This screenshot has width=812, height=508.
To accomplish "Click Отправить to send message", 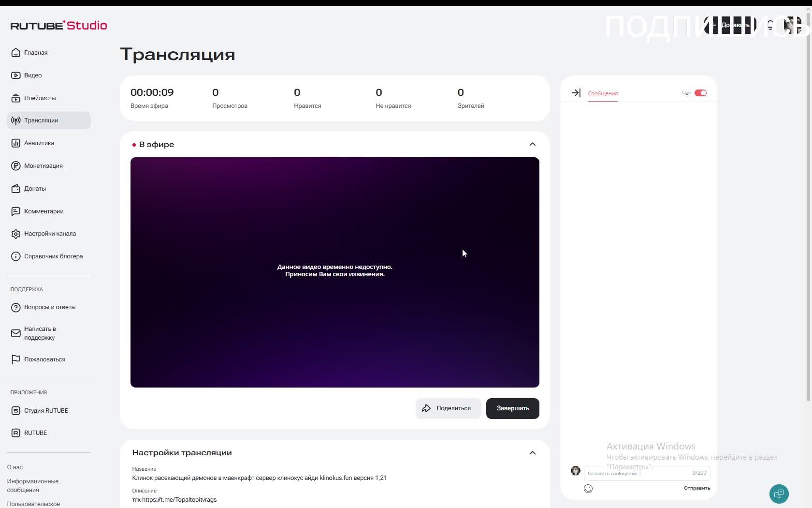I will tap(696, 488).
